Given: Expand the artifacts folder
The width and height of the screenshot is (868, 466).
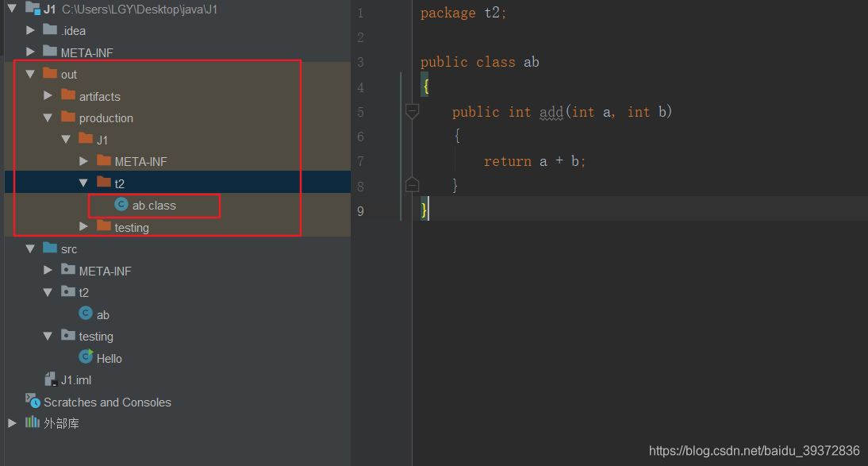Looking at the screenshot, I should tap(48, 96).
